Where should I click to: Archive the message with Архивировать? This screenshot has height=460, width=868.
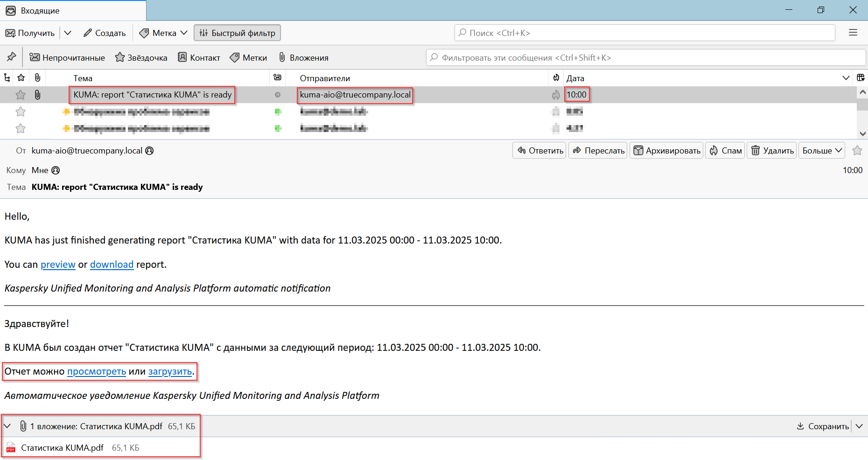click(666, 150)
